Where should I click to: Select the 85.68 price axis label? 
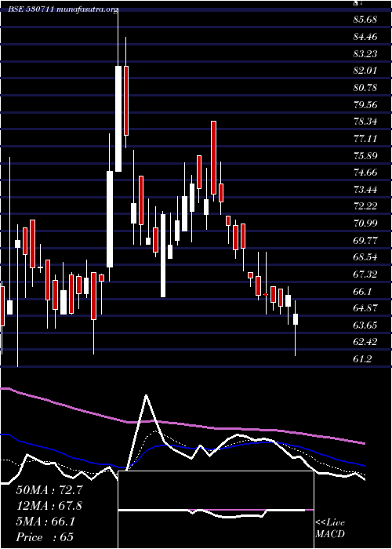click(365, 20)
